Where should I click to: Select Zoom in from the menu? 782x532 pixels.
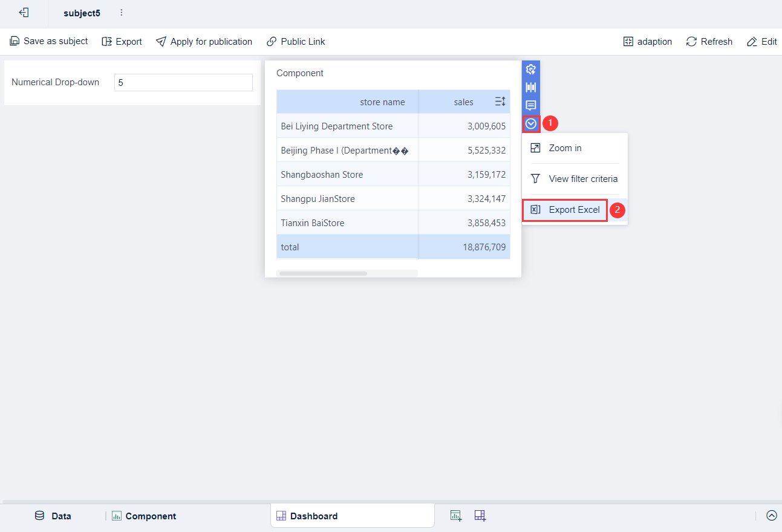click(x=565, y=148)
